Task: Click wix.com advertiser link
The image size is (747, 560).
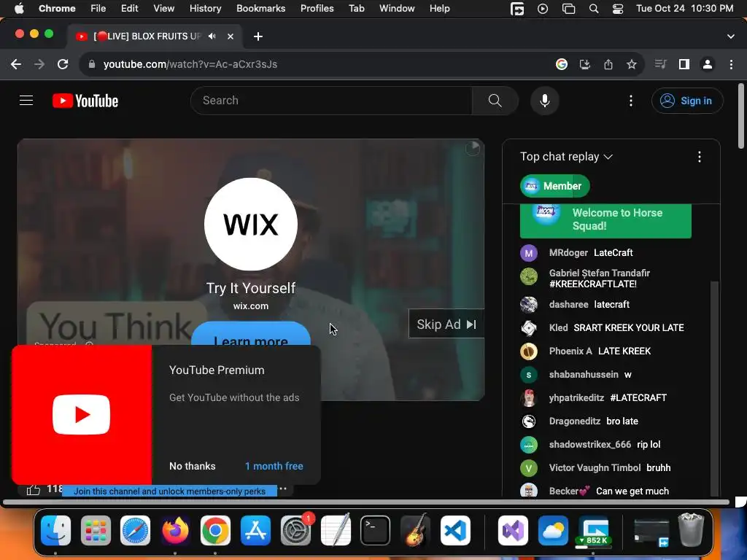Action: point(251,306)
